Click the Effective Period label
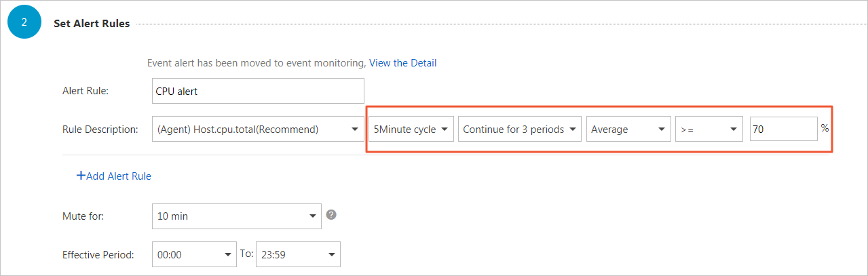 (98, 256)
